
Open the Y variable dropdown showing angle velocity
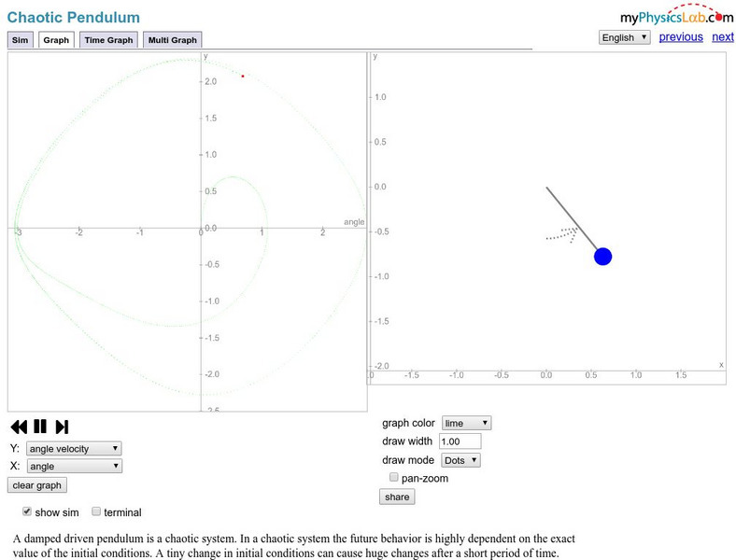(74, 448)
